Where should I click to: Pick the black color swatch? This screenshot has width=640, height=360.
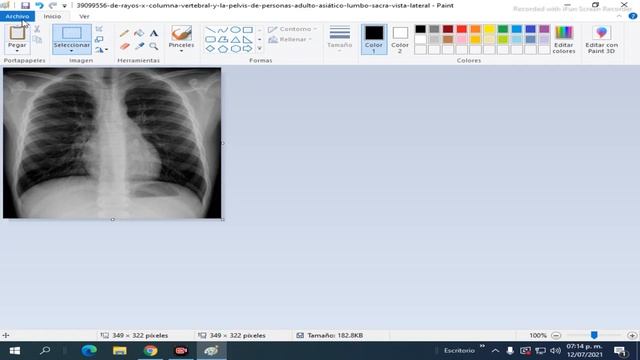coord(420,29)
